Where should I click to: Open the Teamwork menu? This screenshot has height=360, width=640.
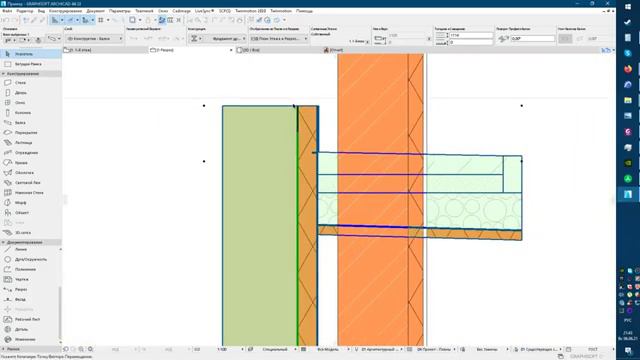(x=144, y=11)
